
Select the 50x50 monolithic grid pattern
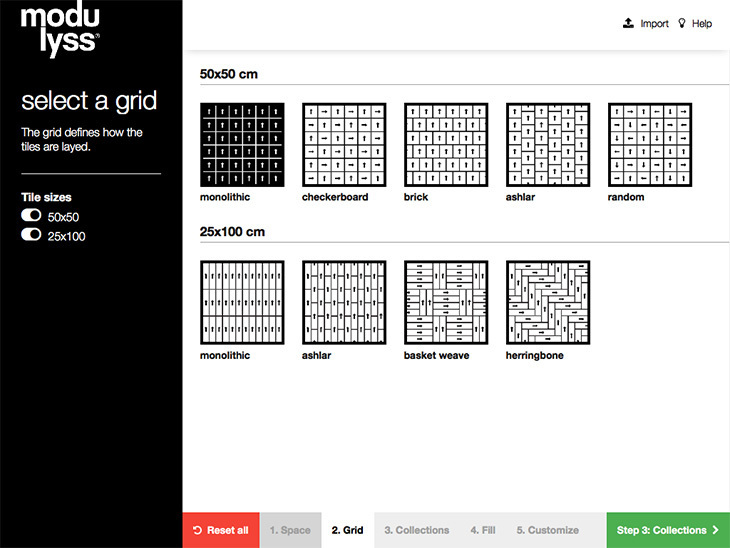[242, 145]
